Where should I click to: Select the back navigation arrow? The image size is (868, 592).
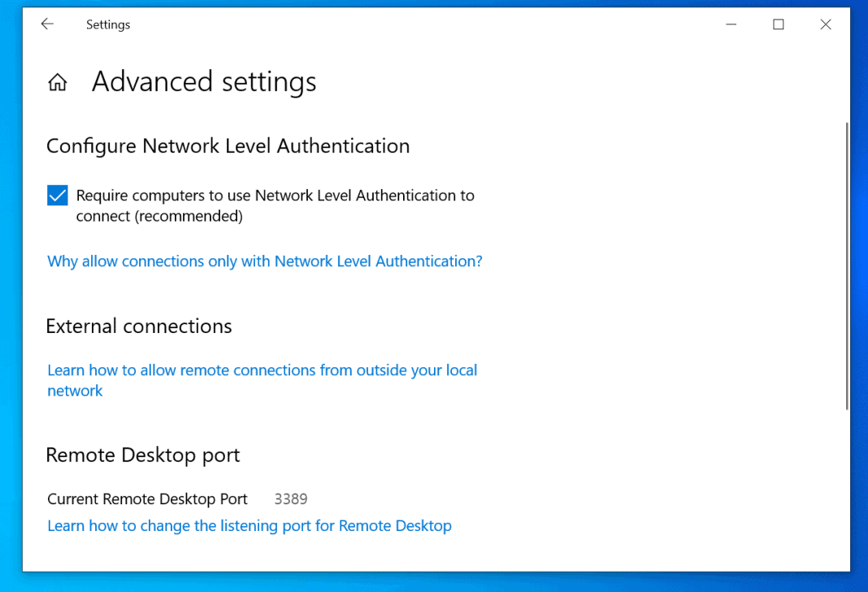[x=46, y=24]
